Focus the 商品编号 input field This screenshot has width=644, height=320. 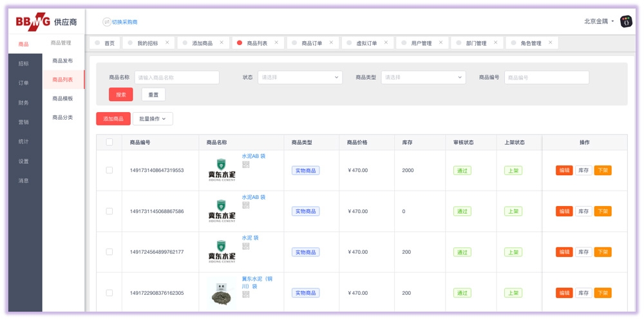[547, 77]
